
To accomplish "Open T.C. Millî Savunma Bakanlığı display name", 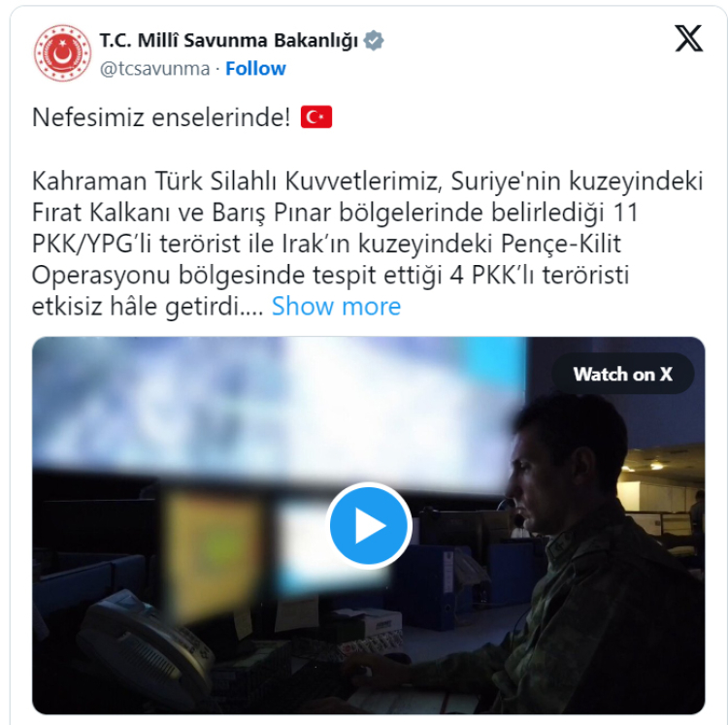I will point(228,41).
